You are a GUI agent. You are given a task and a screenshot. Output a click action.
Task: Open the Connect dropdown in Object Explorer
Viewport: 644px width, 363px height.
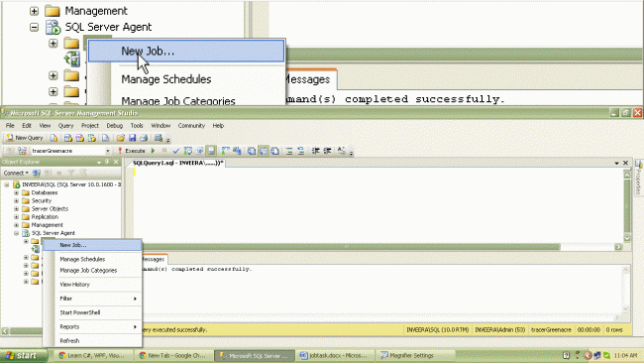pos(16,174)
